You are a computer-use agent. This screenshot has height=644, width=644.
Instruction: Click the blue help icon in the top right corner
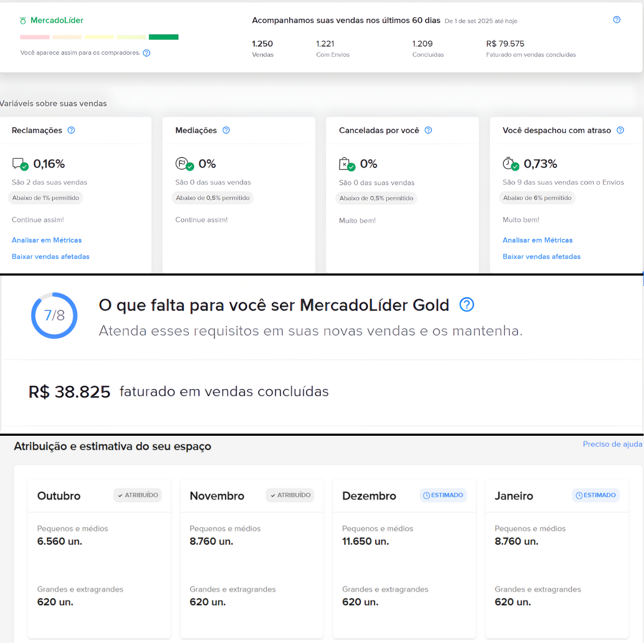(x=617, y=19)
